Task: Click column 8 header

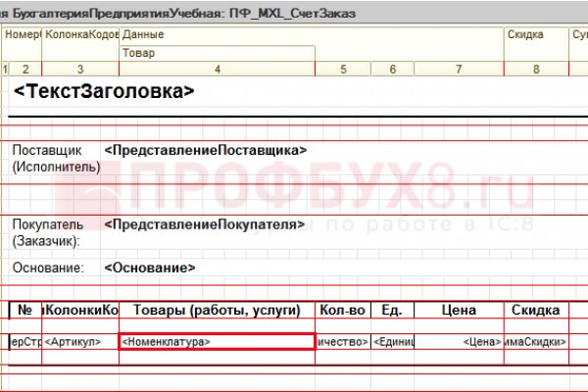Action: (x=536, y=70)
